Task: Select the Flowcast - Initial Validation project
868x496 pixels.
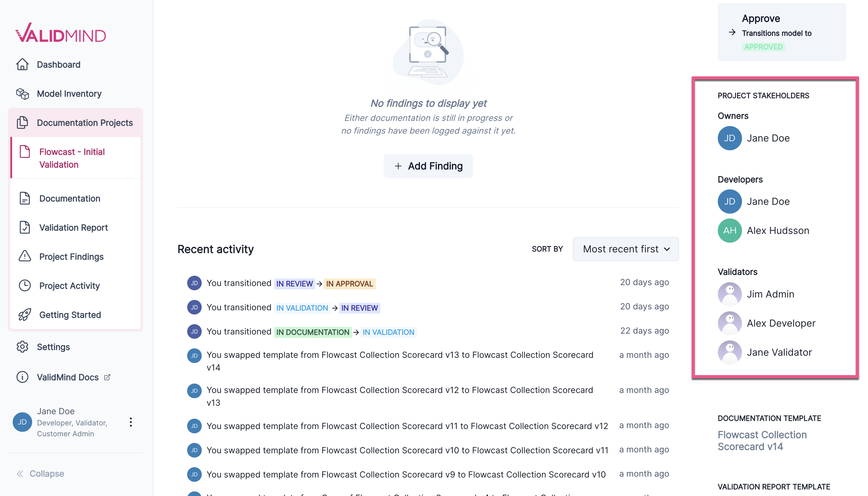Action: 72,158
